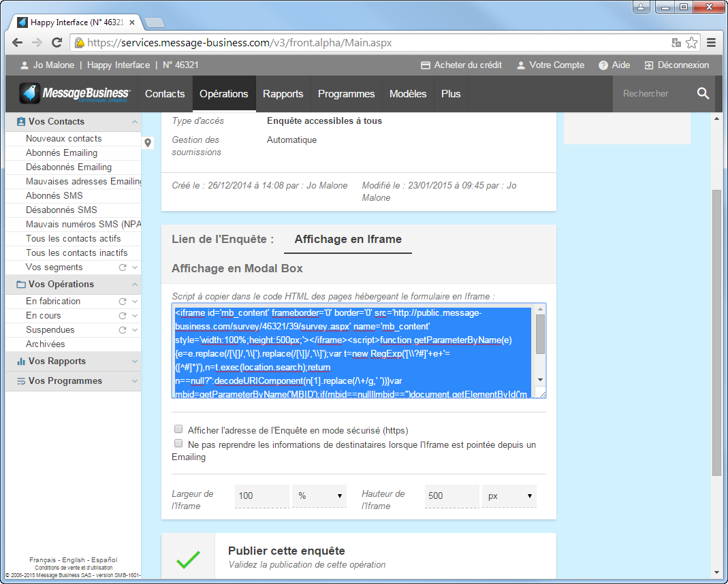Click the MessageBusiness bird logo
Viewport: 728px width, 584px height.
(29, 93)
